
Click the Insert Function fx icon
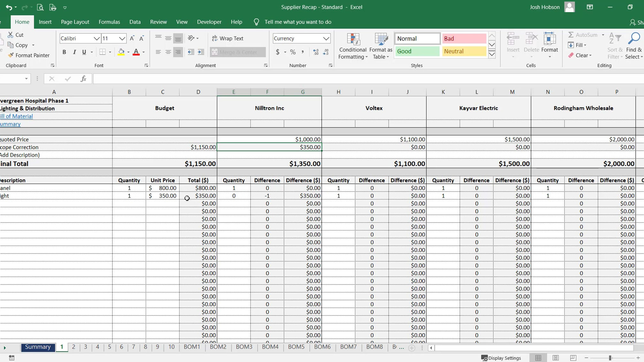pos(83,79)
